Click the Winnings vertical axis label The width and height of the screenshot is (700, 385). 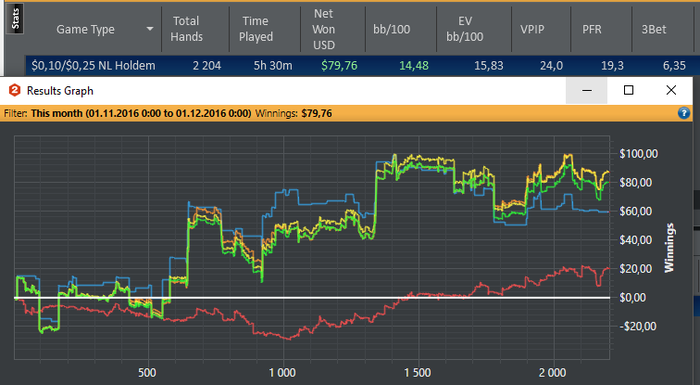click(x=669, y=247)
